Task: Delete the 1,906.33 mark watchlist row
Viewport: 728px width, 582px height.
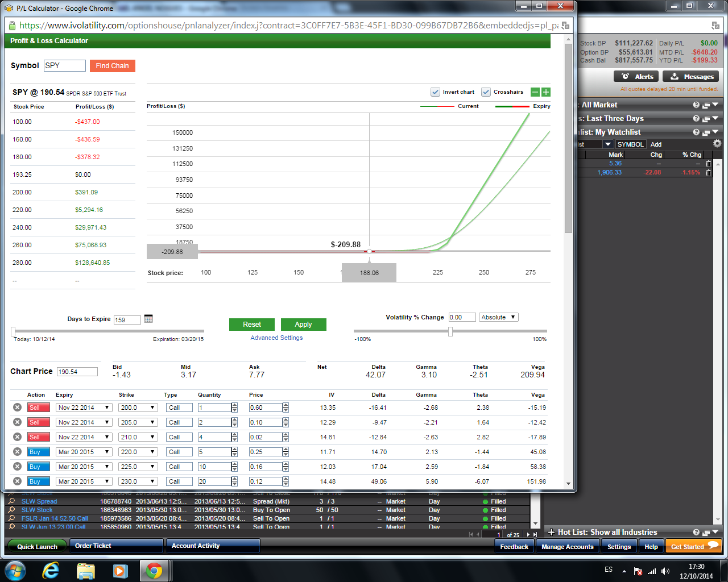Action: [x=709, y=173]
